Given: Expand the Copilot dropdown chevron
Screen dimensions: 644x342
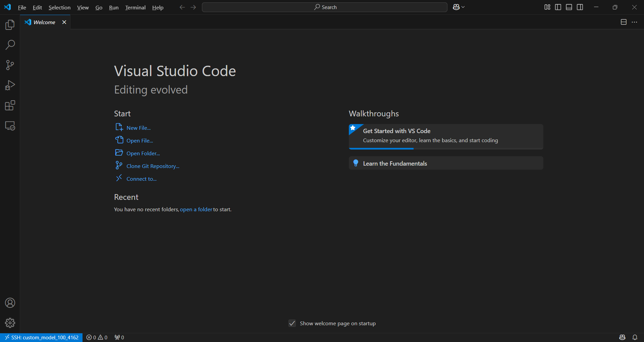Looking at the screenshot, I should tap(463, 7).
